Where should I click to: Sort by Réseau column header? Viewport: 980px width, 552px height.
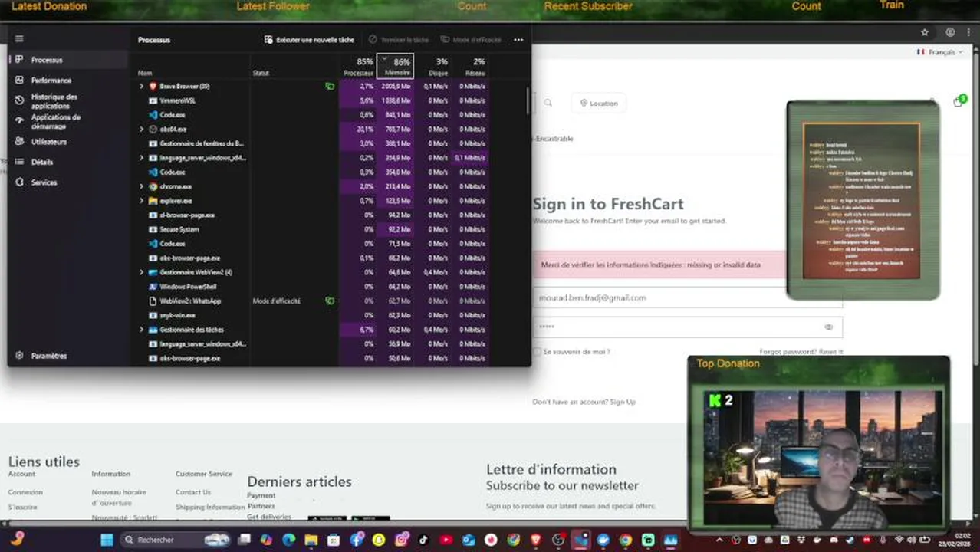pyautogui.click(x=471, y=66)
